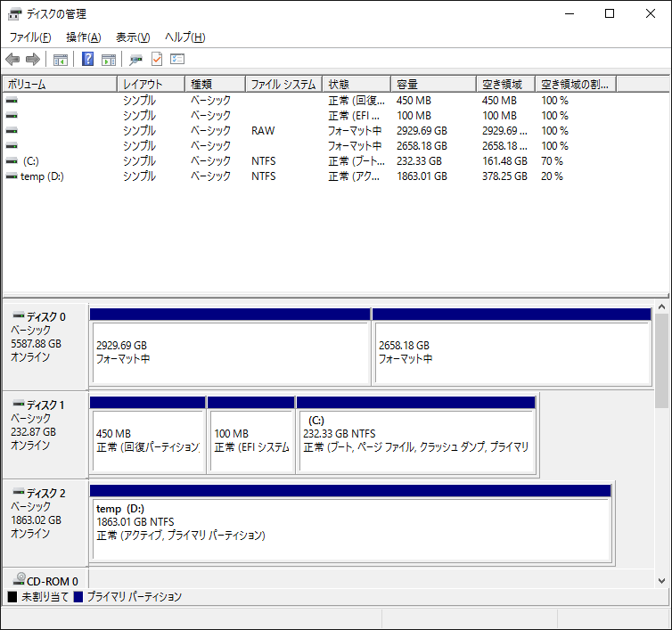Click the Back arrow toolbar icon
Viewport: 672px width, 630px height.
coord(12,60)
